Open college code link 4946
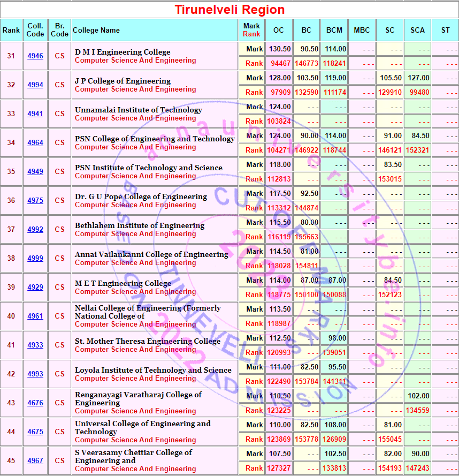This screenshot has height=476, width=459. tap(35, 56)
